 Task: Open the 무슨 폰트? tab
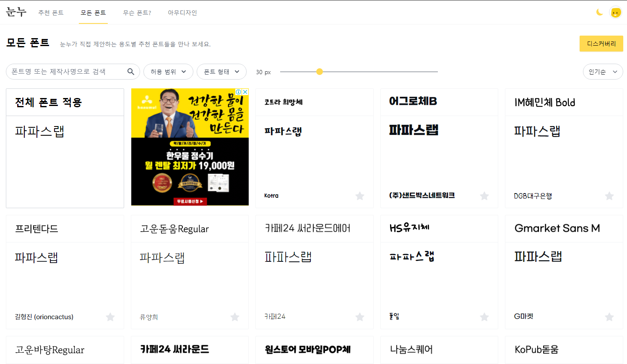click(137, 13)
